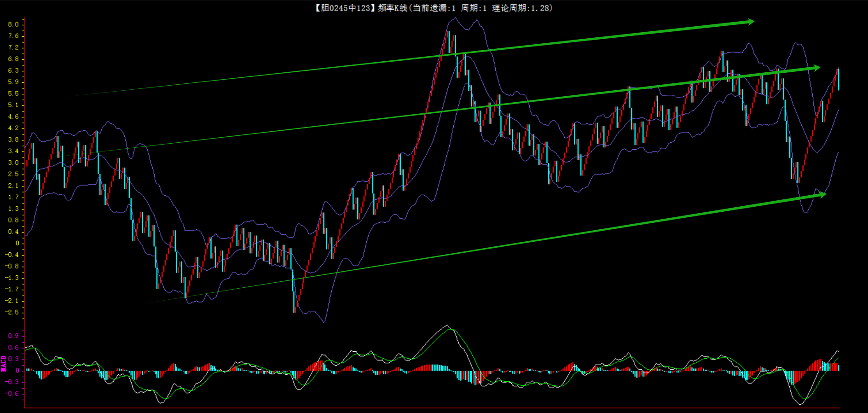
Task: Click the MACD line's deepest trough at right
Action: (x=800, y=404)
